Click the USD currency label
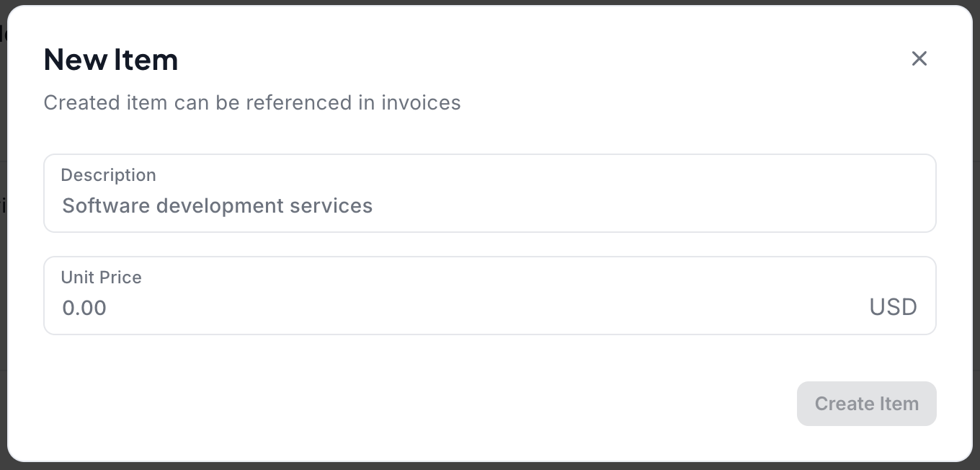This screenshot has height=470, width=980. 893,307
